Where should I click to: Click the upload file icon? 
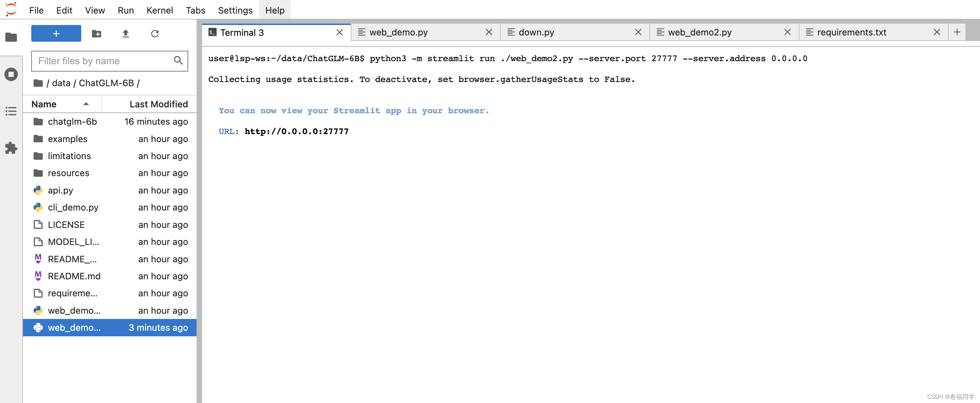[125, 34]
